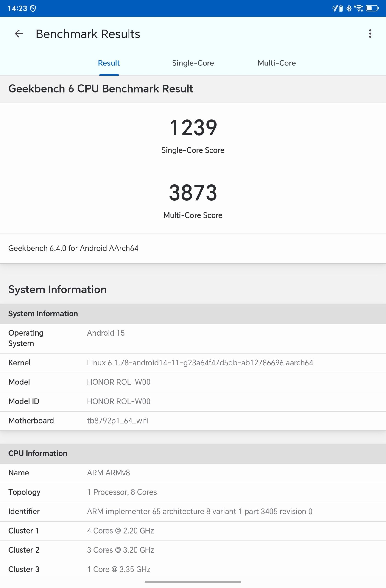The image size is (386, 588).
Task: Switch to the Result tab
Action: pyautogui.click(x=109, y=63)
